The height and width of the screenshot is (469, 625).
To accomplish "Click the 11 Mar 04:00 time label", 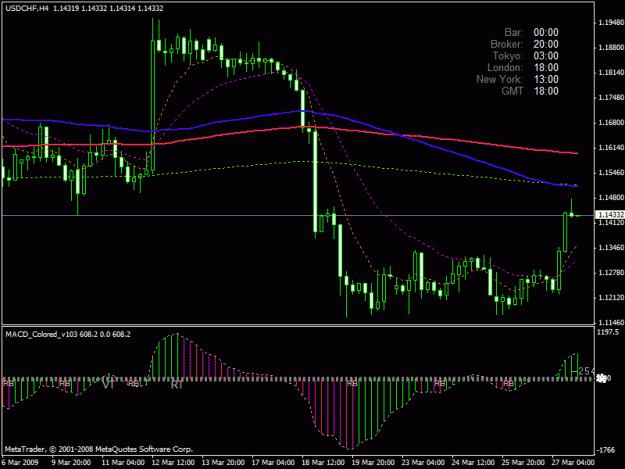I will (x=123, y=462).
